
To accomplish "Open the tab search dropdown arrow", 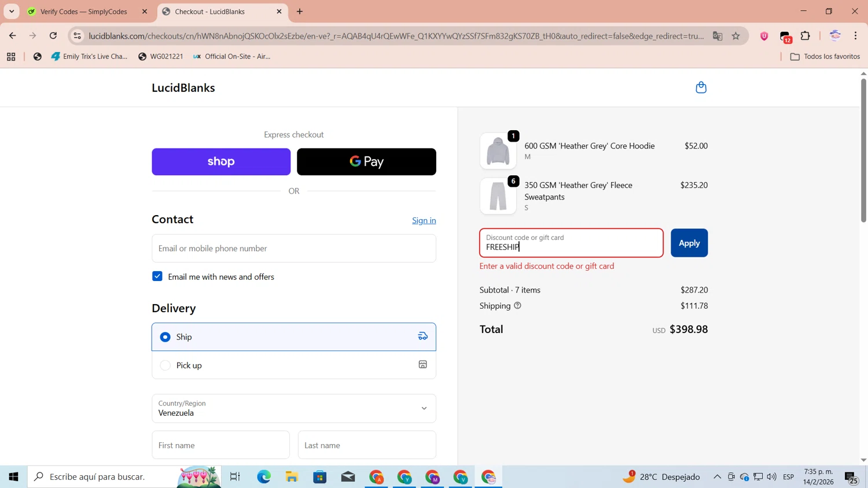I will 12,12.
